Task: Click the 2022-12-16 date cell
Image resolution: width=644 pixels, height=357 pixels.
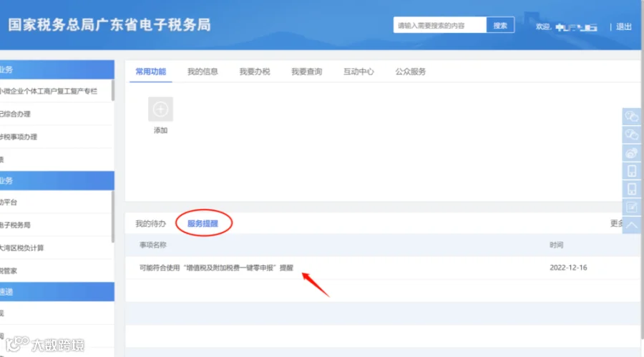Action: point(568,268)
